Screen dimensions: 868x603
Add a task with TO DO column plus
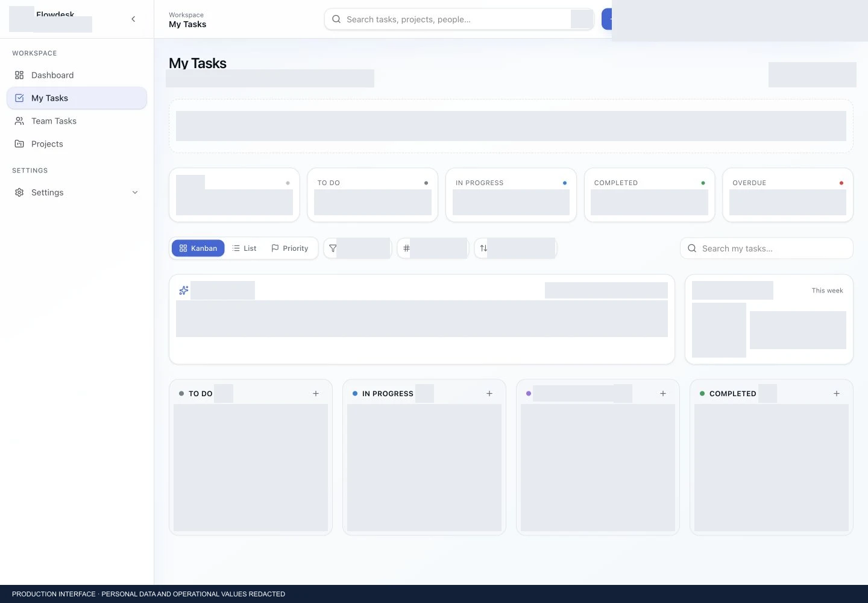click(x=316, y=394)
